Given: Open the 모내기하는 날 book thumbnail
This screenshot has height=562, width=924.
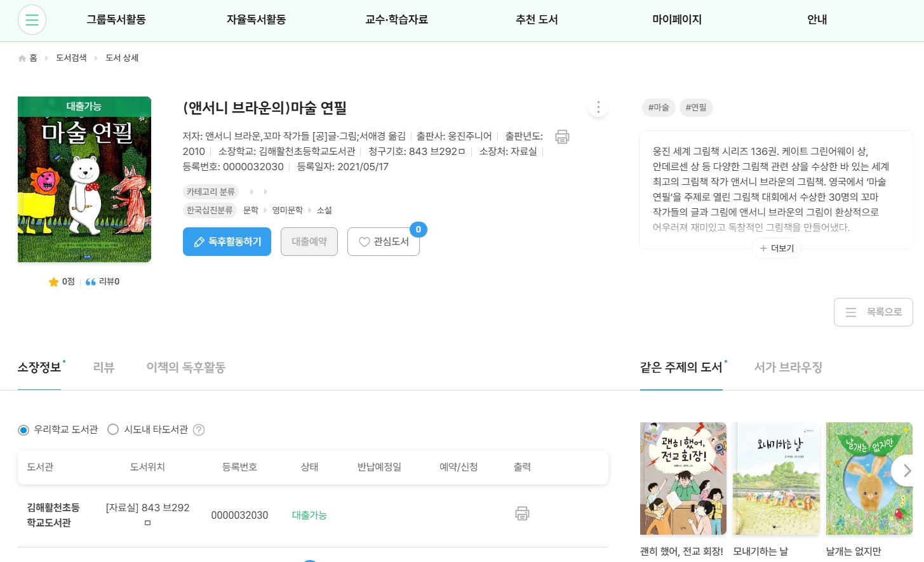Looking at the screenshot, I should tap(776, 479).
